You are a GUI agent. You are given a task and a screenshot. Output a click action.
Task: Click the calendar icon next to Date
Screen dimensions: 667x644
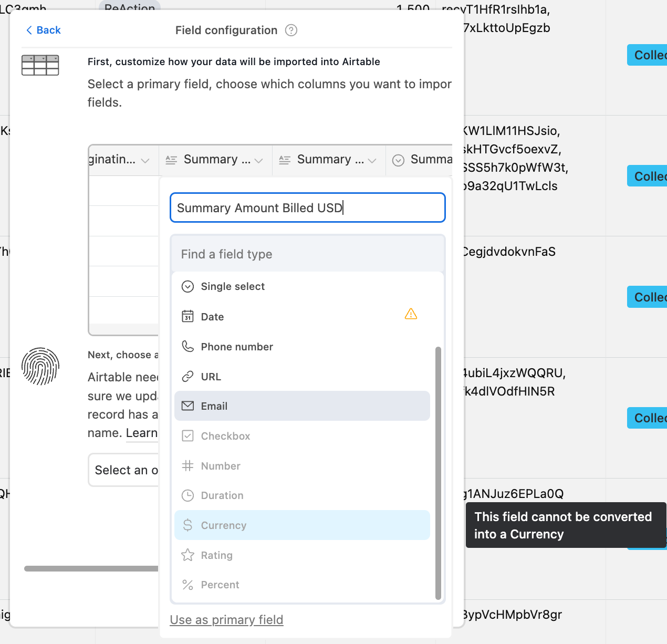(x=187, y=316)
